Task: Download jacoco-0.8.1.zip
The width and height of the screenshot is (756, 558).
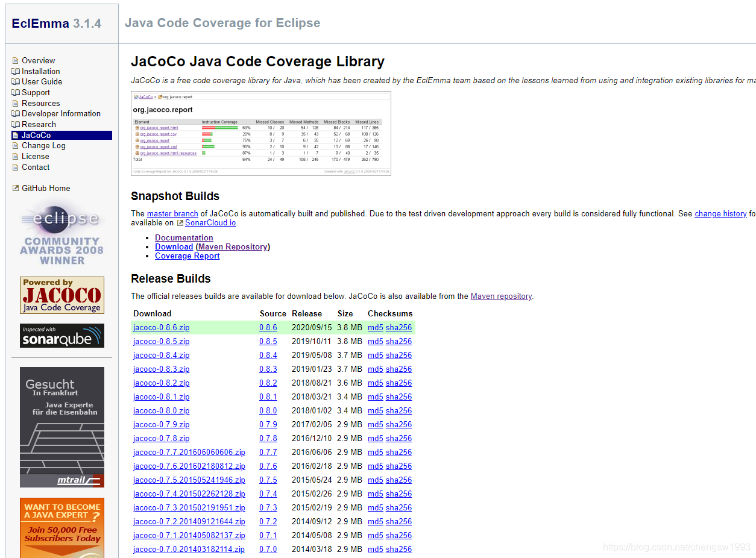Action: 161,397
